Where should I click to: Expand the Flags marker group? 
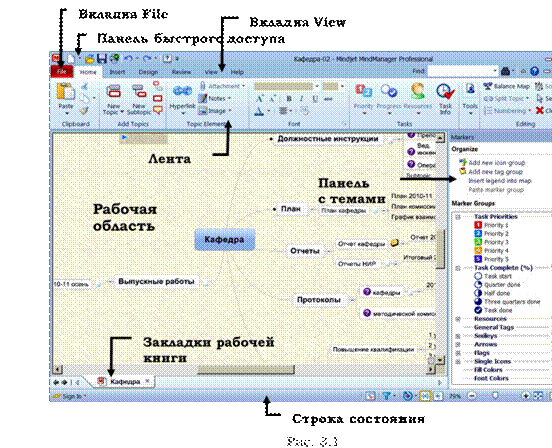[458, 353]
